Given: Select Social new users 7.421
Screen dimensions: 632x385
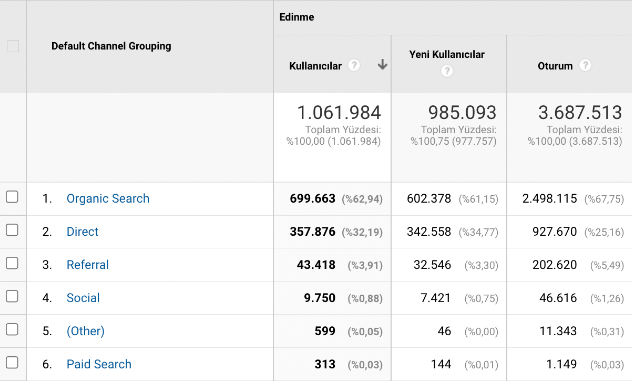Looking at the screenshot, I should click(x=436, y=298).
